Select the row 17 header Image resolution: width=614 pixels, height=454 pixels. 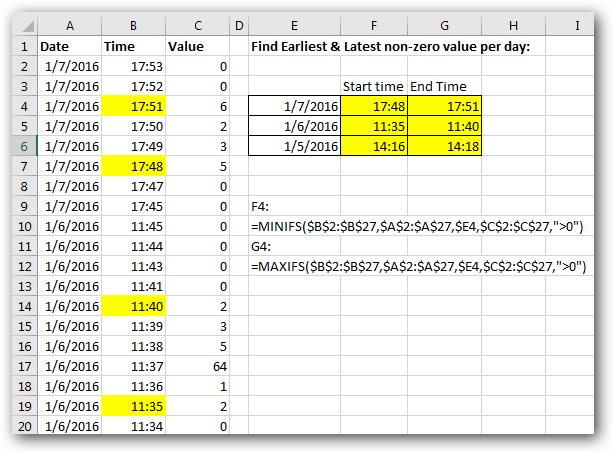tap(23, 366)
